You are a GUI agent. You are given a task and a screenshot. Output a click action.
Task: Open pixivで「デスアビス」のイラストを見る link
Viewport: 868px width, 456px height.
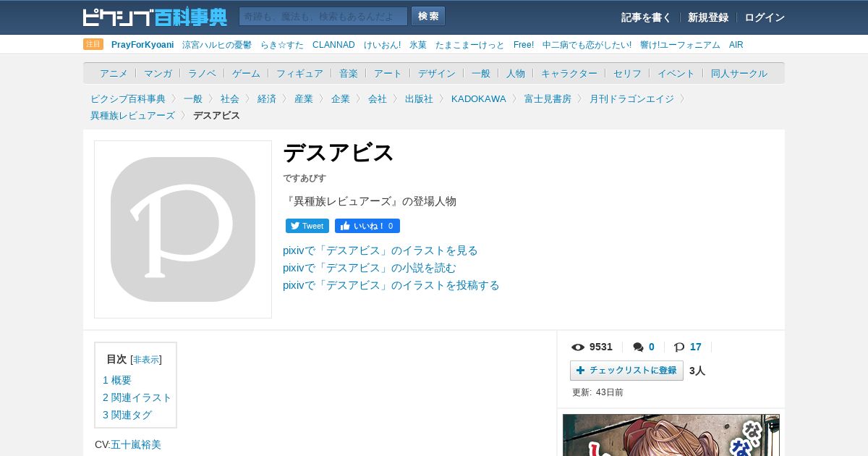tap(380, 250)
